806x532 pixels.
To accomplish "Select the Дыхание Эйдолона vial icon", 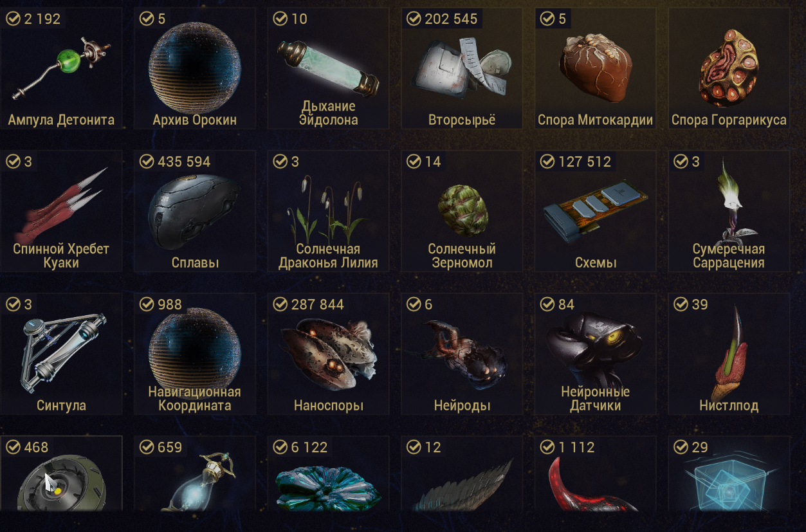I will click(x=328, y=66).
